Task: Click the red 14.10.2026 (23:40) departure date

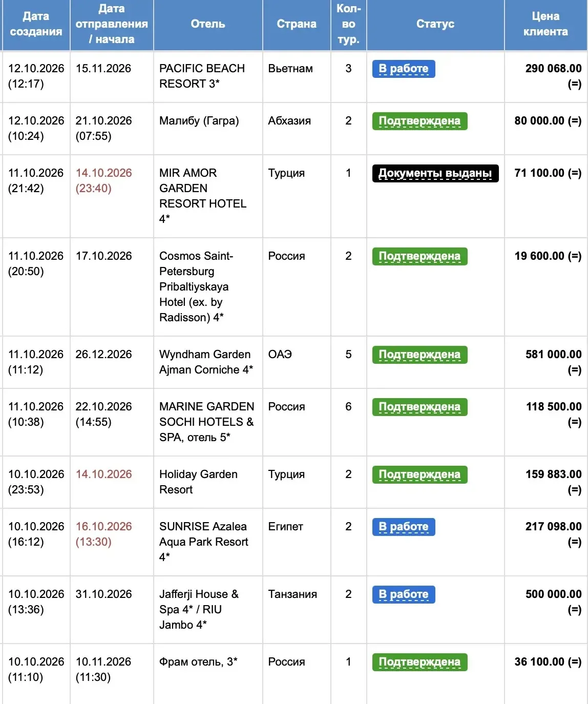Action: tap(103, 180)
